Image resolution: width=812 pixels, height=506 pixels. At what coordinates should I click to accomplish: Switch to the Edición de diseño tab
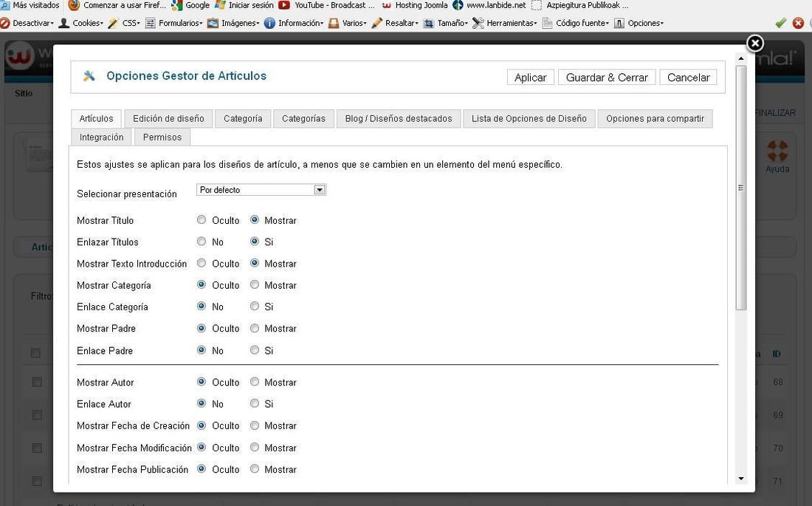tap(168, 119)
